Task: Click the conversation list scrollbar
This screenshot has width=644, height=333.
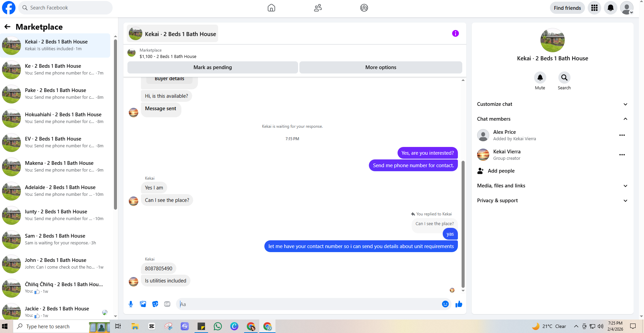Action: tap(115, 125)
